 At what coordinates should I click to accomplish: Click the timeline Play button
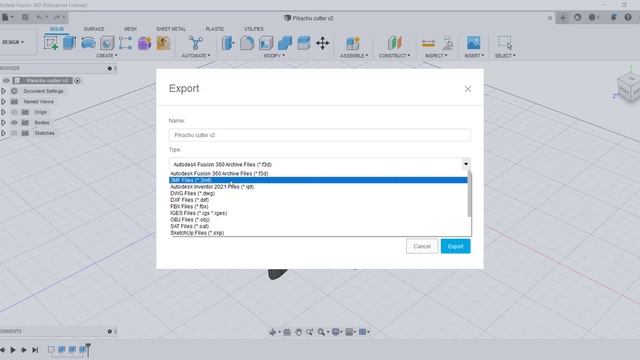(x=13, y=350)
